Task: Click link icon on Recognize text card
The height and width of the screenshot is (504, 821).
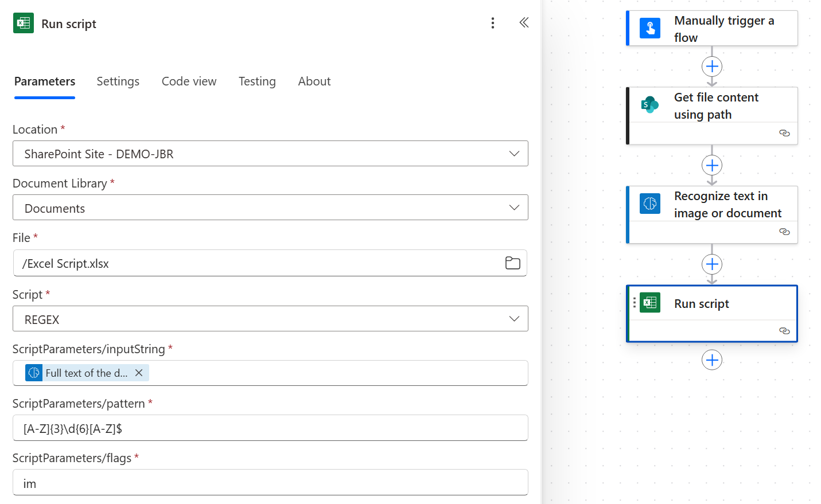Action: coord(784,232)
